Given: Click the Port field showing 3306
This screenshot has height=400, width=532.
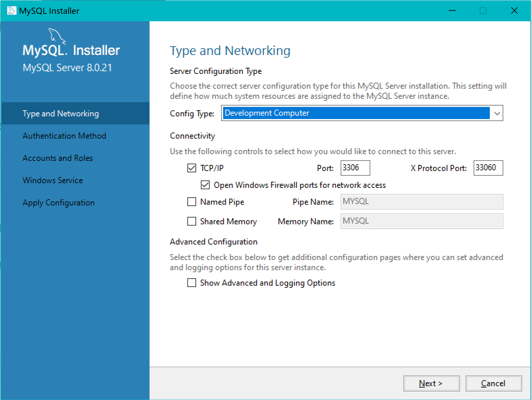Looking at the screenshot, I should pyautogui.click(x=355, y=168).
